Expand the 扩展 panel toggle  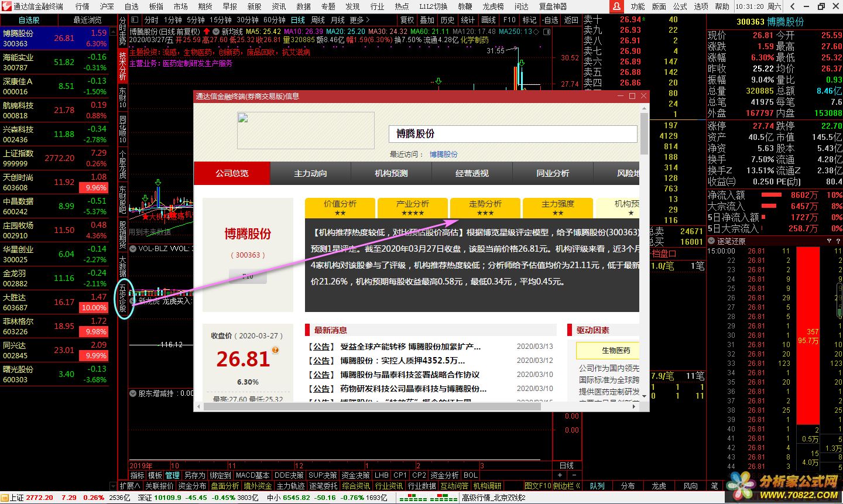point(130,486)
